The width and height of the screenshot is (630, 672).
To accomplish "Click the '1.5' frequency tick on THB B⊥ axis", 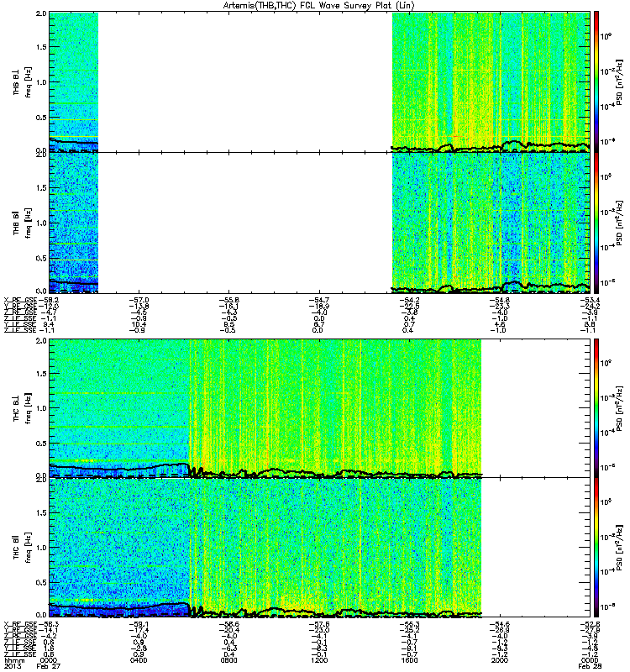I will tap(41, 47).
